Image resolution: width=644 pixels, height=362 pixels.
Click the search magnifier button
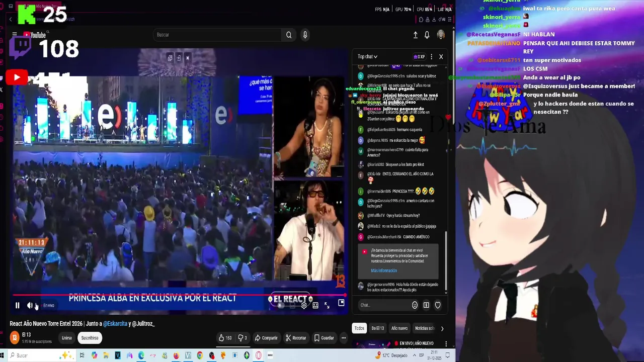click(289, 35)
